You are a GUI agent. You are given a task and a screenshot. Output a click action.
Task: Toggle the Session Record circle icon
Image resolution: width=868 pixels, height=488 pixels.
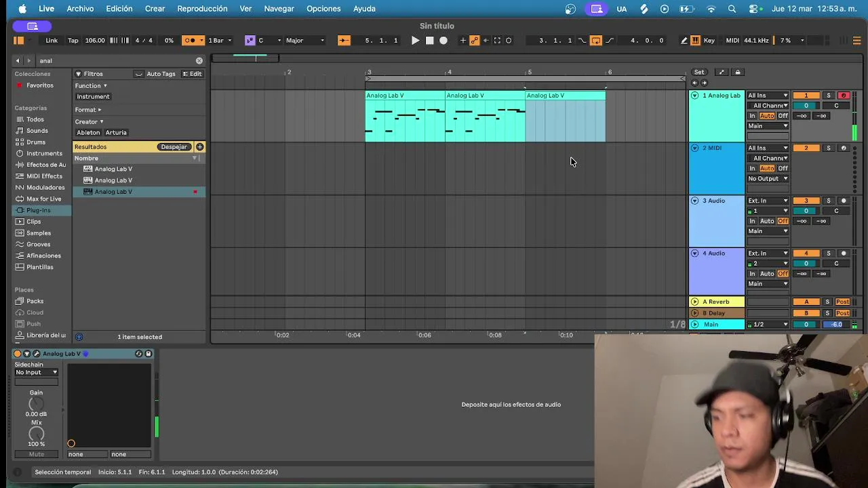pos(509,41)
